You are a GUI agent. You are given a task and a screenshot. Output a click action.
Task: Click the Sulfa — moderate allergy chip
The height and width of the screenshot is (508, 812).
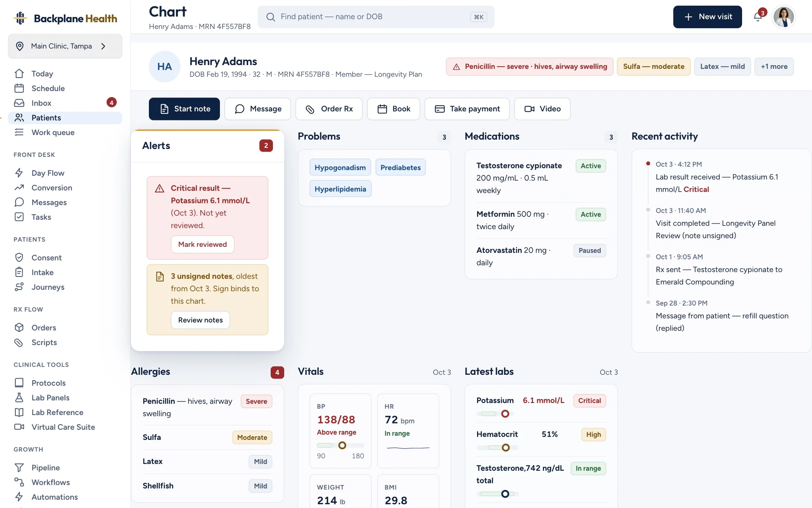pos(654,66)
